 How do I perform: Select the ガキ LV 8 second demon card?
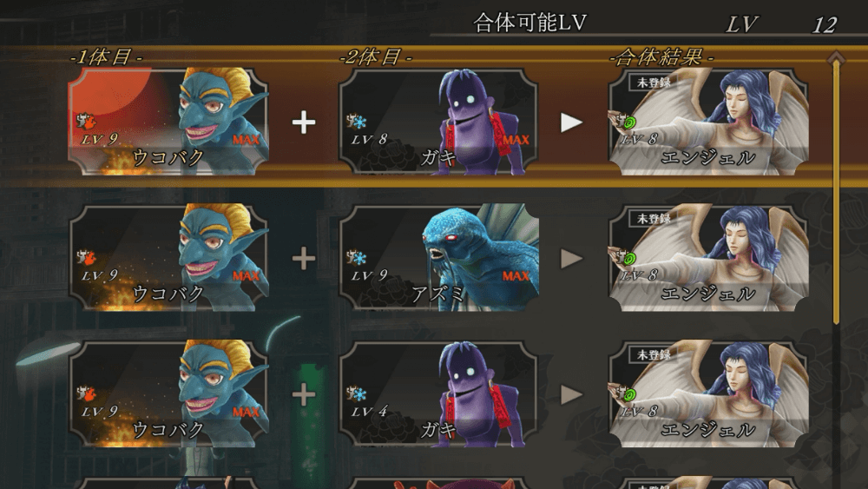tap(437, 122)
